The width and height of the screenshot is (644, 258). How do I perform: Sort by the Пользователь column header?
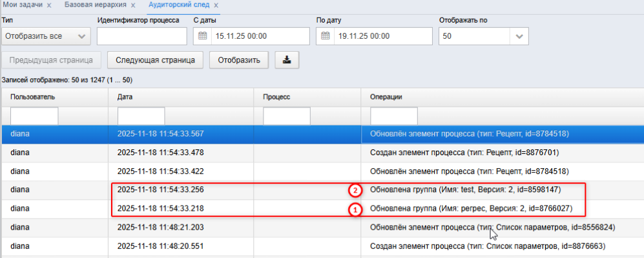[x=55, y=97]
